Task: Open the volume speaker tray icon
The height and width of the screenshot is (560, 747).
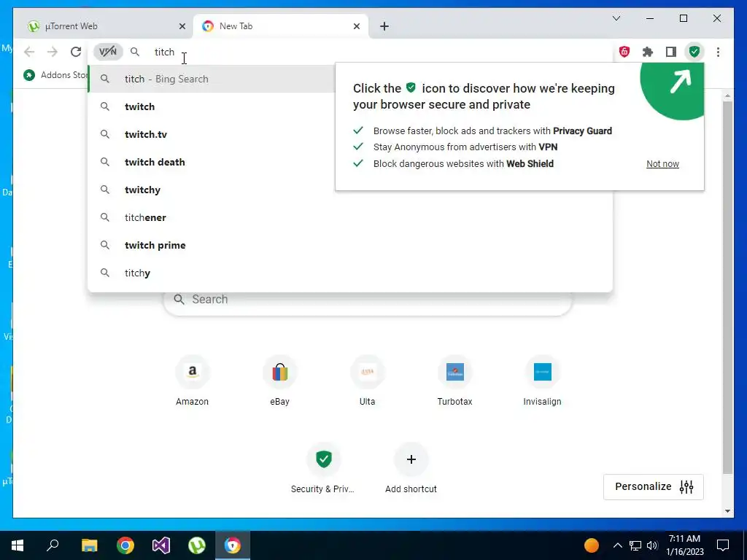Action: pos(652,545)
